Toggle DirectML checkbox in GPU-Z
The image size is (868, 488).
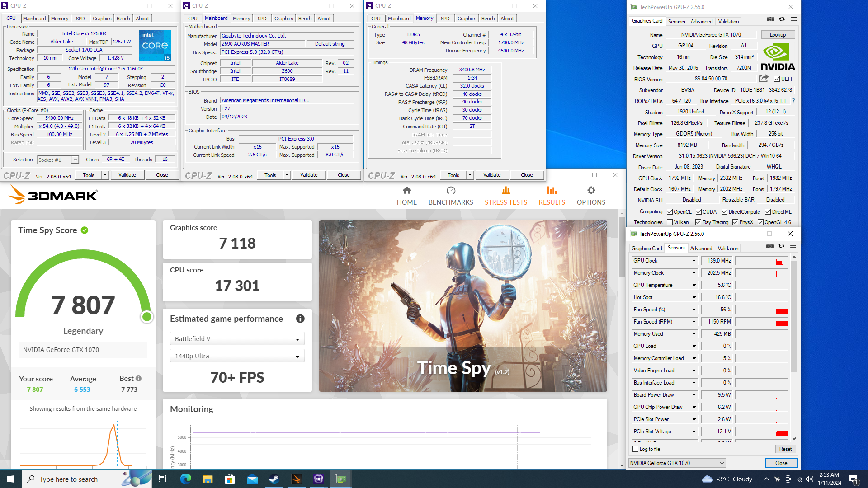click(768, 212)
